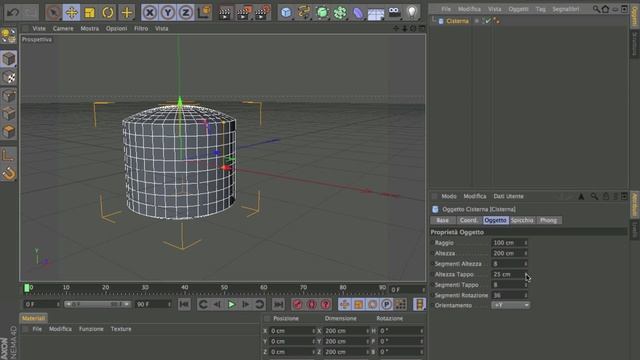This screenshot has height=360, width=640.
Task: Click the Segmenti Rotazione stepper arrows
Action: [526, 295]
